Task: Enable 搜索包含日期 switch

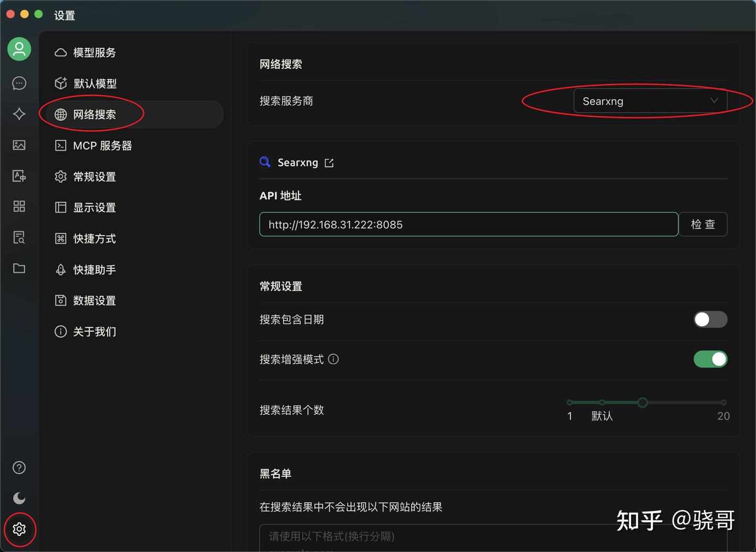Action: click(710, 319)
